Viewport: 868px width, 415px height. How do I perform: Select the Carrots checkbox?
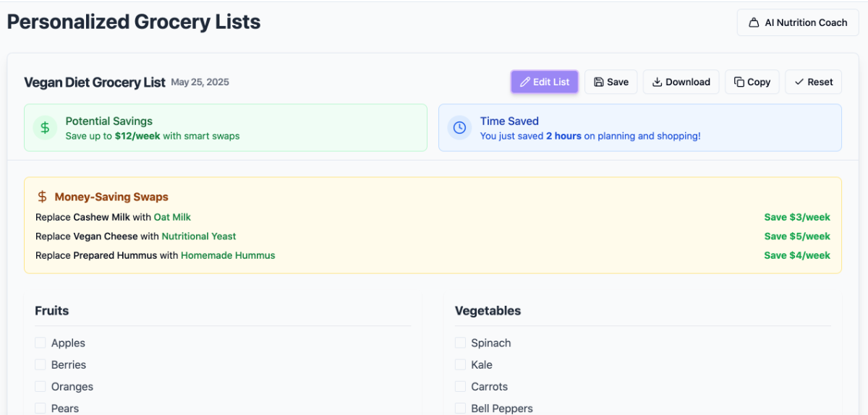460,386
